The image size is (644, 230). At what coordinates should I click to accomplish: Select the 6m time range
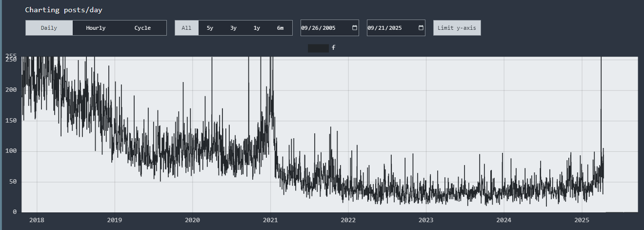280,28
